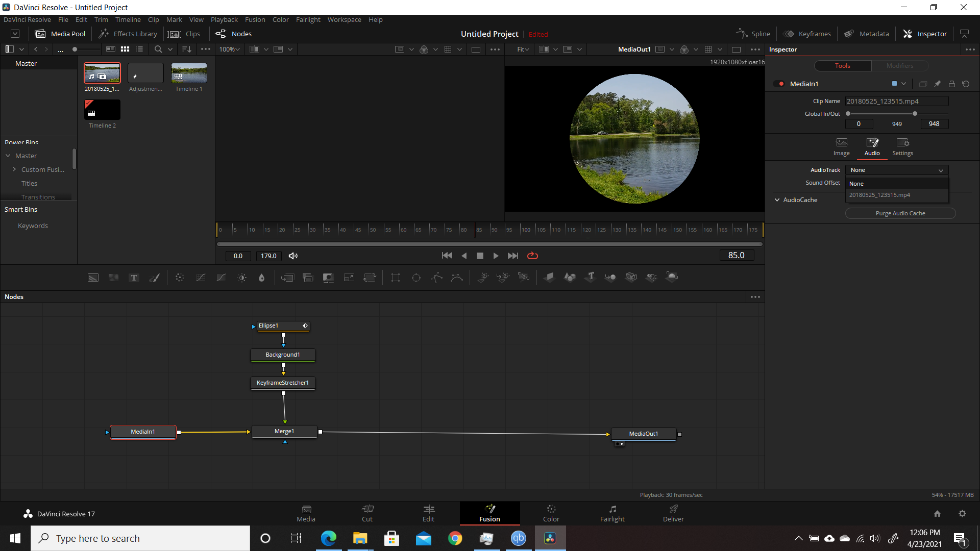Add a Resize node from the toolbar
Image resolution: width=980 pixels, height=551 pixels.
(x=349, y=278)
